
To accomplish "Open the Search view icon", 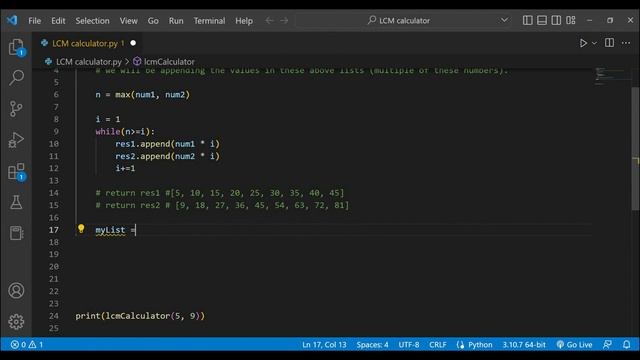I will pyautogui.click(x=16, y=78).
